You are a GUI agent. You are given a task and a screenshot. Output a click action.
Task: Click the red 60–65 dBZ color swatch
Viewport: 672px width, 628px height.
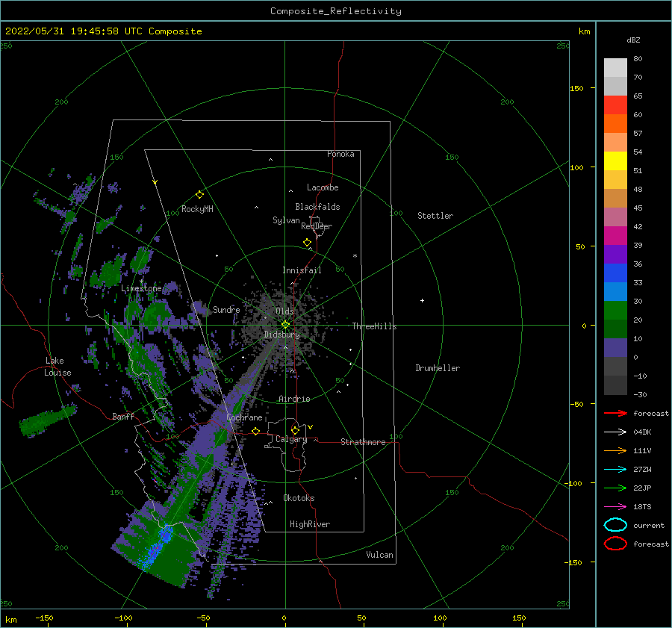click(615, 105)
